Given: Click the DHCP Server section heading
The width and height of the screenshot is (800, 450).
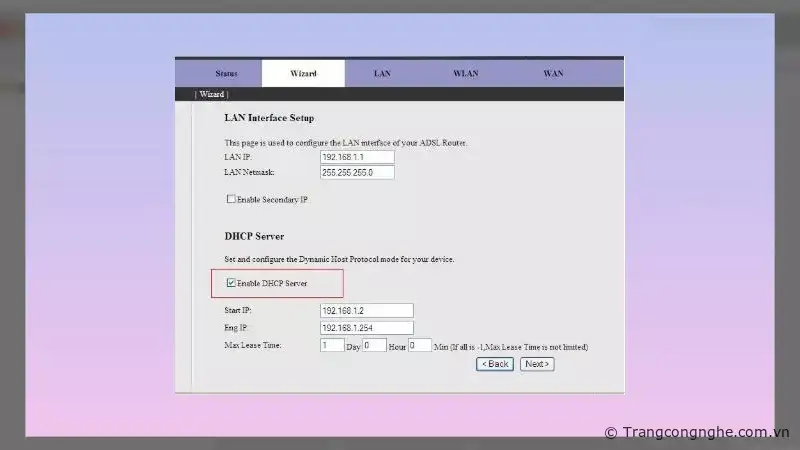Looking at the screenshot, I should (254, 237).
